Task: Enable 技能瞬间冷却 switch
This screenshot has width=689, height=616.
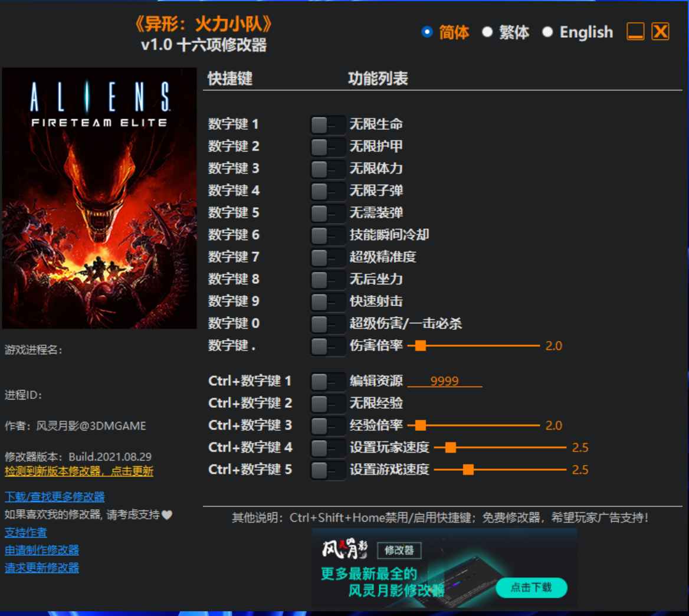Action: 326,235
